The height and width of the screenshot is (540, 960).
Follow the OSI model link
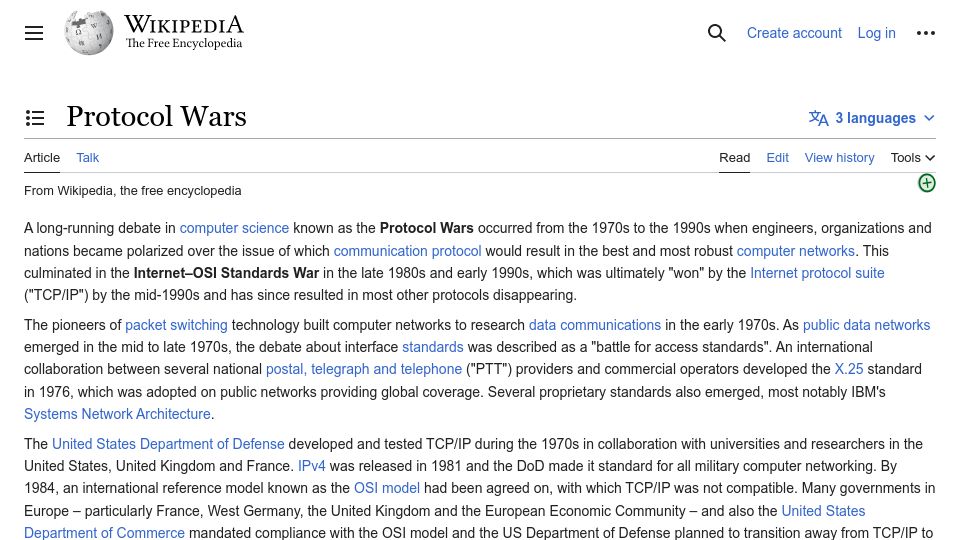[x=386, y=488]
